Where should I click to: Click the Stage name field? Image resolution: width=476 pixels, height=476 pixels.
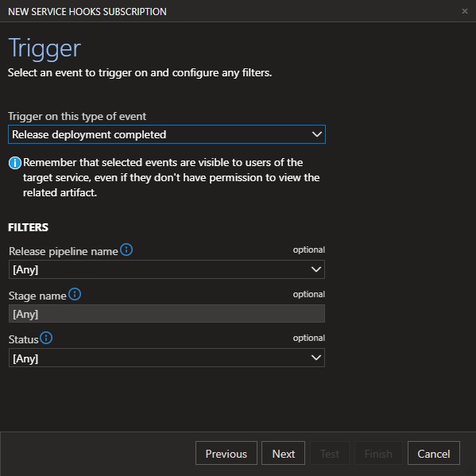[167, 314]
